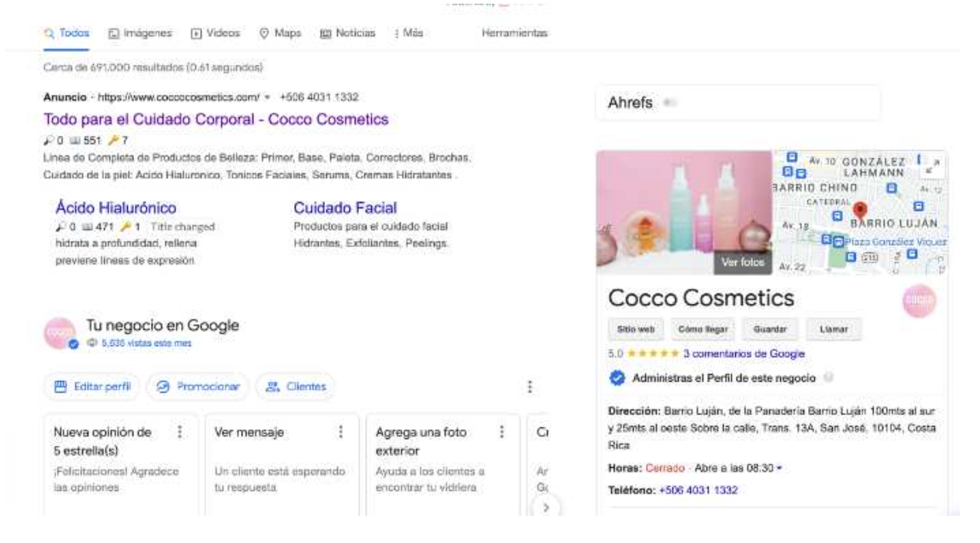
Task: Open options on Ver mensaje card
Action: point(341,432)
